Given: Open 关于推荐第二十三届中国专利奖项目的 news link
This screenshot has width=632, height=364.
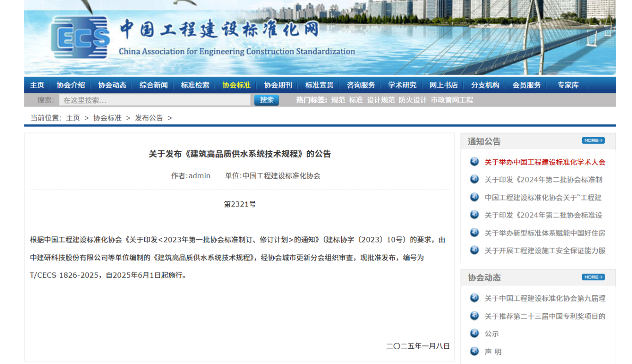Looking at the screenshot, I should [545, 316].
